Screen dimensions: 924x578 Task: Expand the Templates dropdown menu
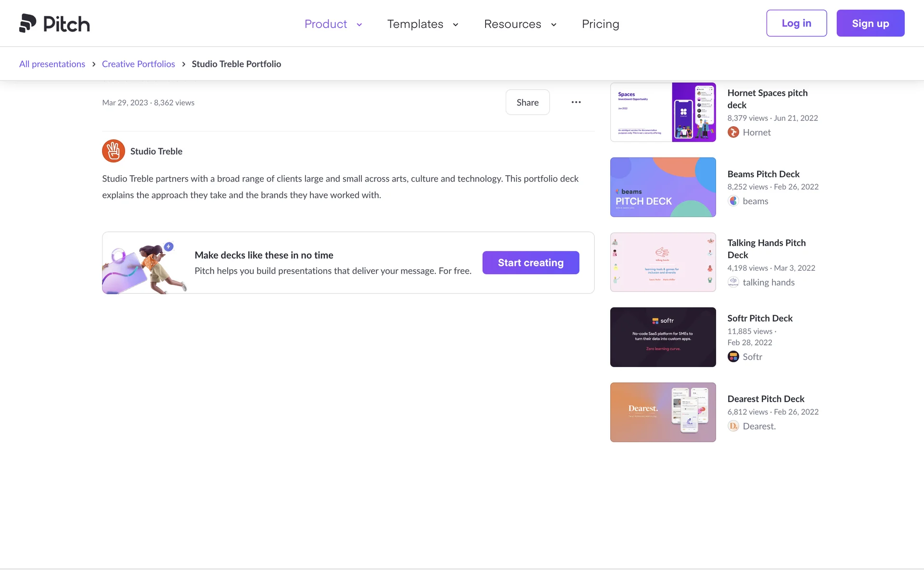coord(423,24)
